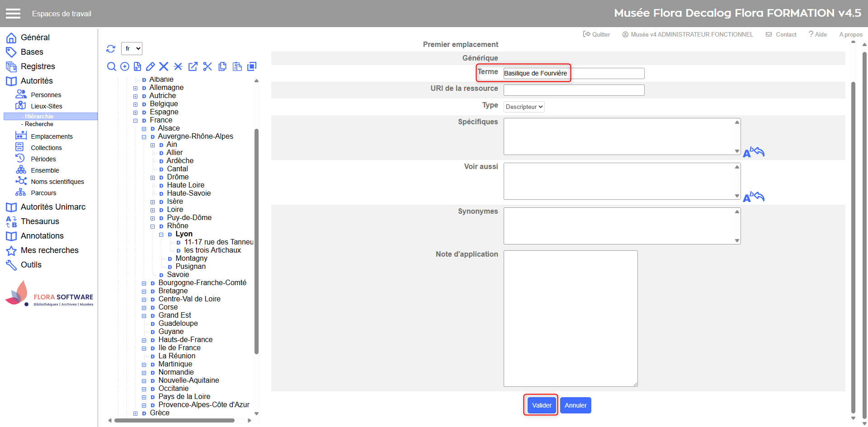
Task: Click the circled plus add-term icon
Action: [x=125, y=67]
